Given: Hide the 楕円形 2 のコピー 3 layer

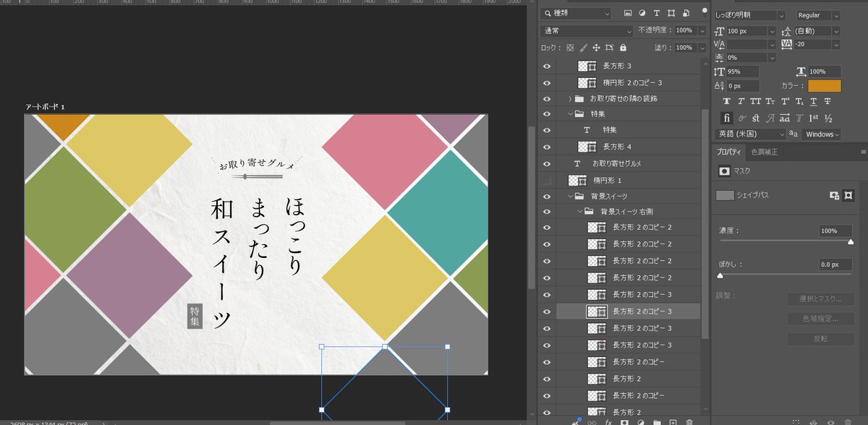Looking at the screenshot, I should coord(547,82).
